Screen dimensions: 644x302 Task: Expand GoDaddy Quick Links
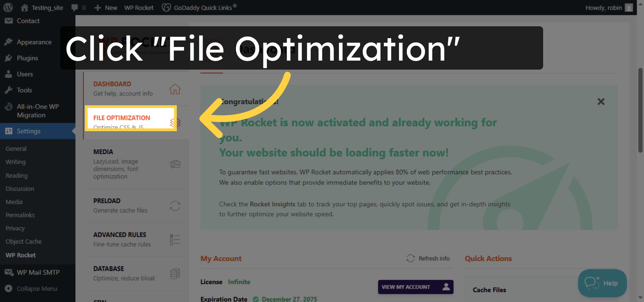199,7
